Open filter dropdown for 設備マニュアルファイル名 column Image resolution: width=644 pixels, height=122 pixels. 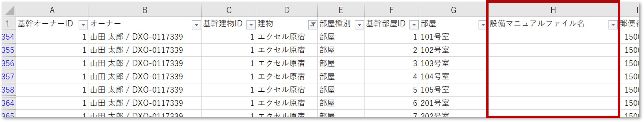coord(613,25)
